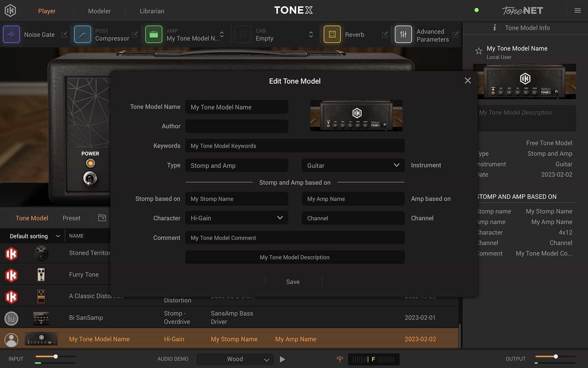
Task: Click the Tone Model Name field
Action: pyautogui.click(x=237, y=107)
